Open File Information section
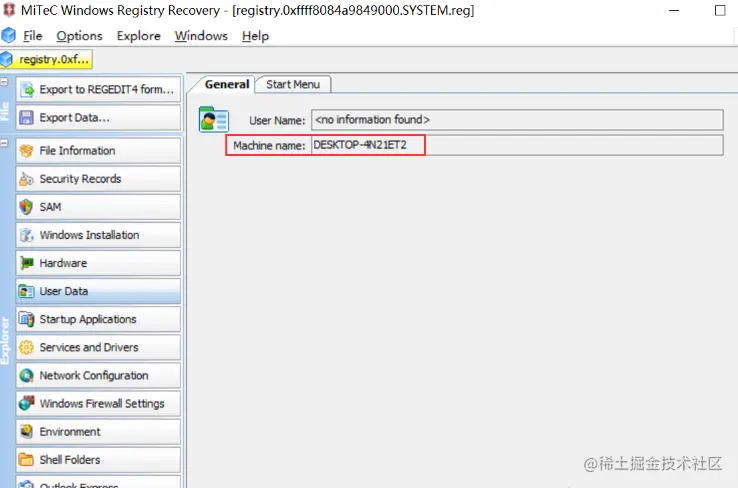Viewport: 738px width, 488px height. (x=98, y=151)
